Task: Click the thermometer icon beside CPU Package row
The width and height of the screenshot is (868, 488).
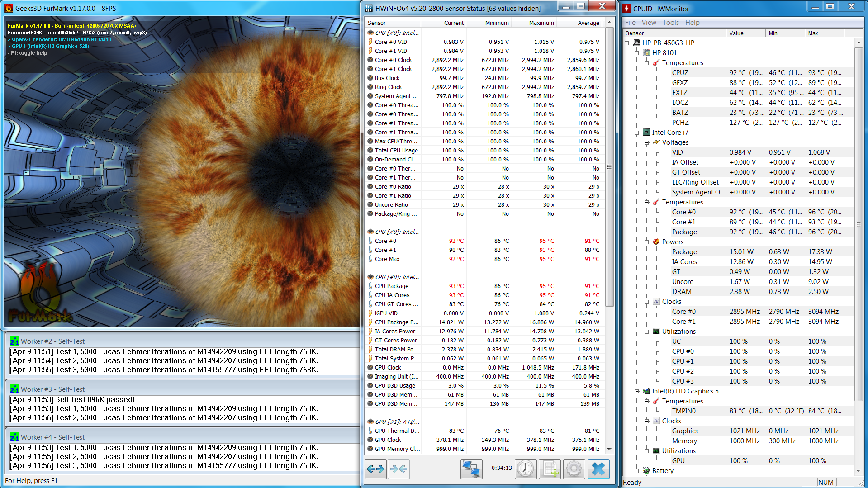Action: pos(370,286)
